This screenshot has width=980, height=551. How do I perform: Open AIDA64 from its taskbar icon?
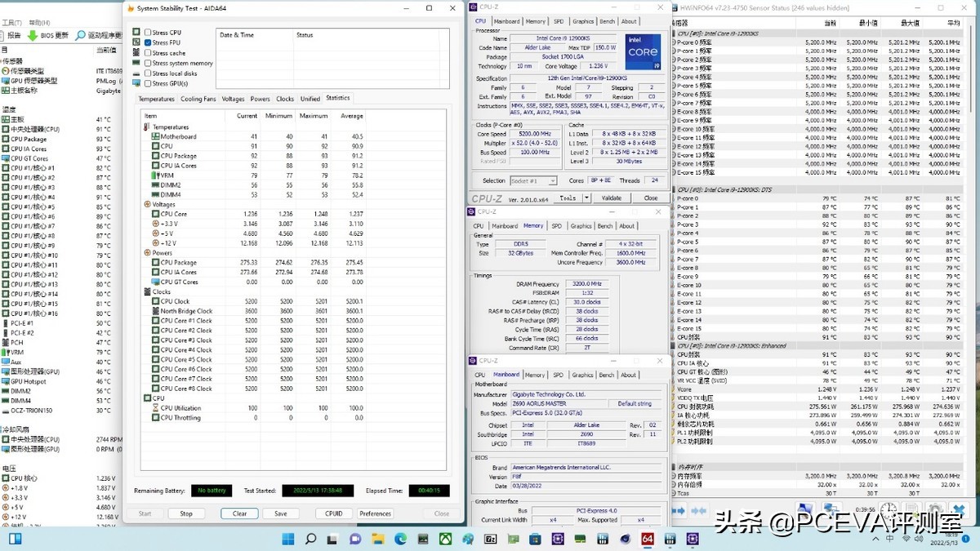point(648,539)
